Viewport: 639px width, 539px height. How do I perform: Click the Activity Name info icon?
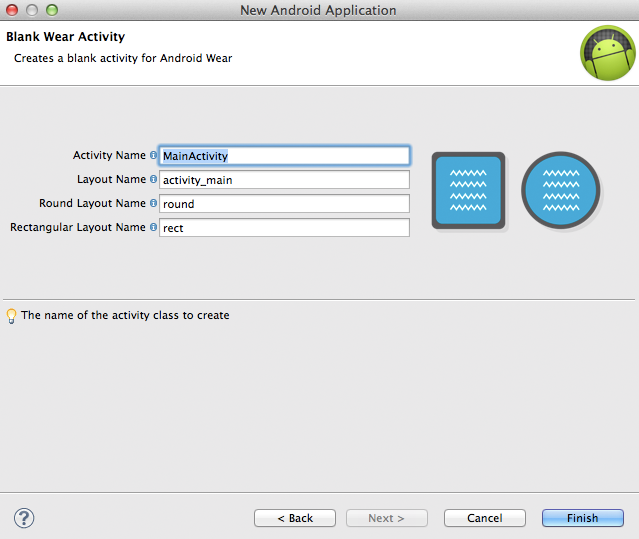pos(153,155)
